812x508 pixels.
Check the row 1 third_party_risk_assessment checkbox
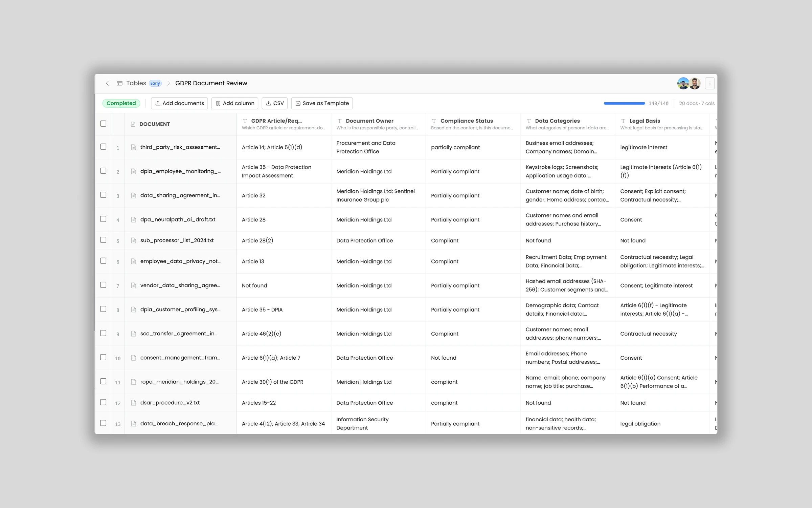click(x=103, y=147)
